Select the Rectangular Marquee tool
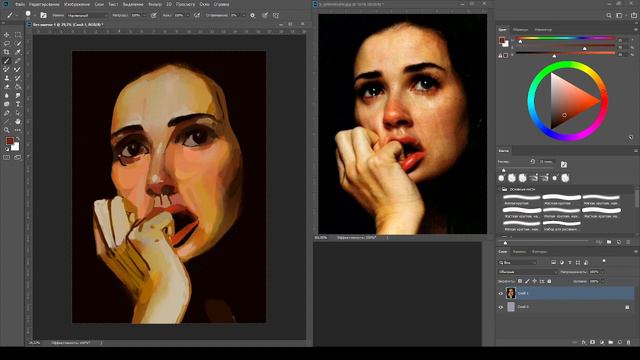This screenshot has width=640, height=360. (18, 35)
